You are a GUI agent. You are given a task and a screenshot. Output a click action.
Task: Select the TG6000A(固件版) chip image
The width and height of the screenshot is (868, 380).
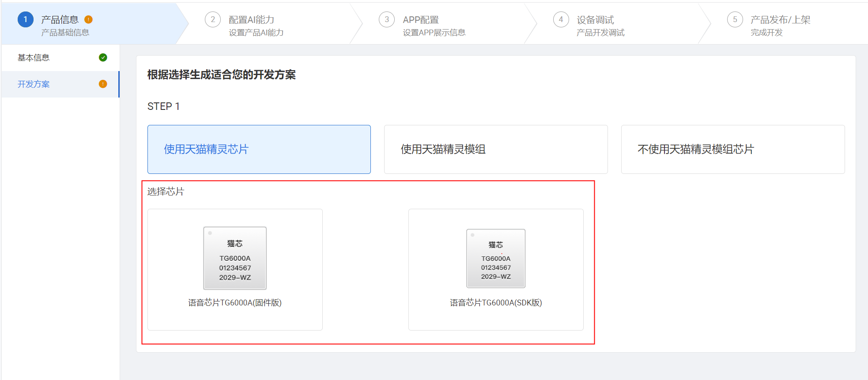[x=235, y=258]
